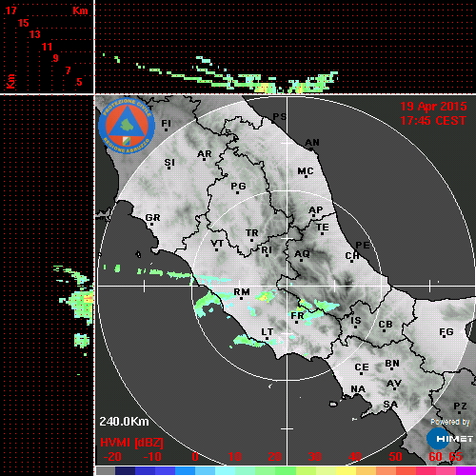Click the Powered by text link
The width and height of the screenshot is (476, 476).
450,422
